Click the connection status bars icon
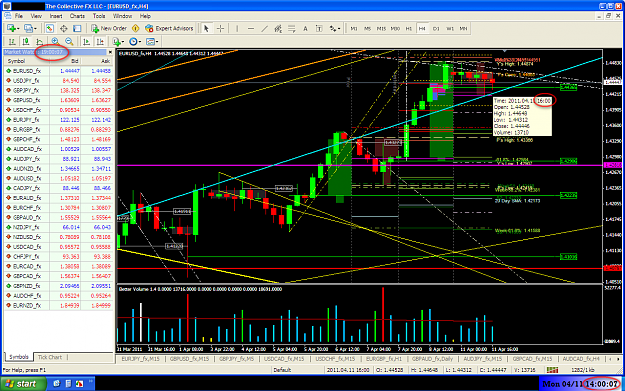 click(552, 370)
